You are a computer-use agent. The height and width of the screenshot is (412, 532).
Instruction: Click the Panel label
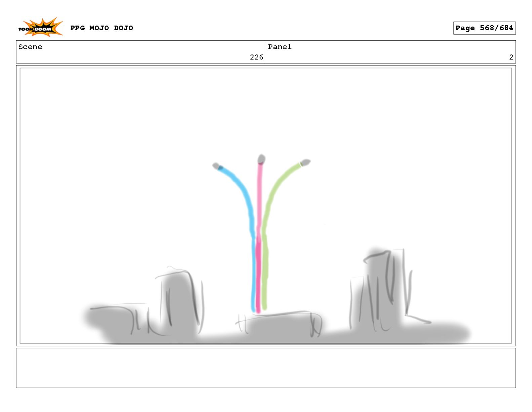[280, 47]
